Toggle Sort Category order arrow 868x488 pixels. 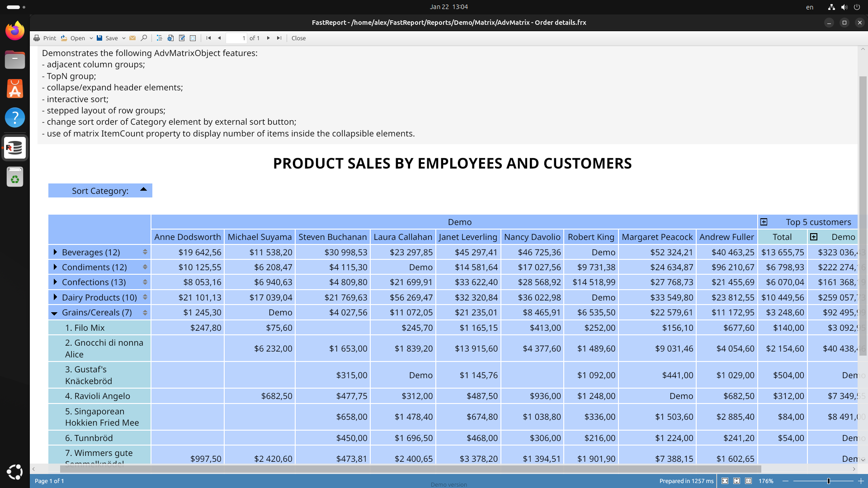(x=143, y=190)
